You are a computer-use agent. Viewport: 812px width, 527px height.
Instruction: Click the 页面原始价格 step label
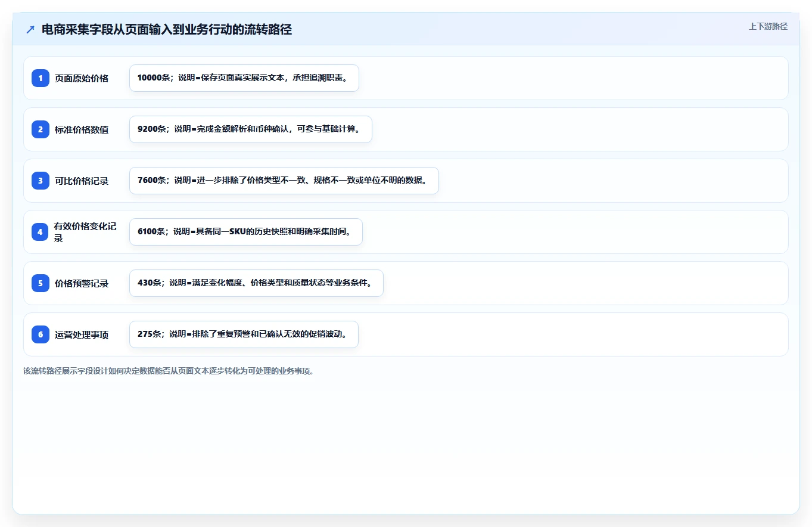[82, 78]
